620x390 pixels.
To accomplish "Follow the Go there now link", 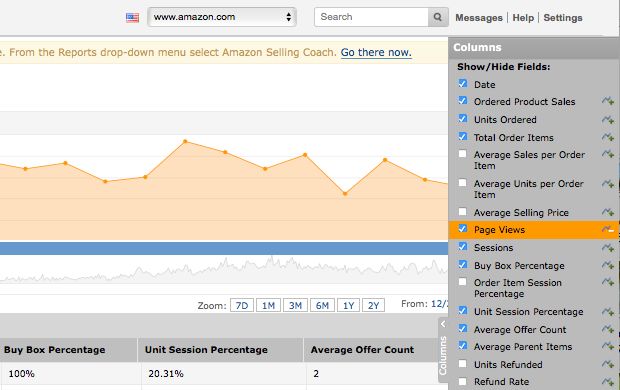I will tap(376, 52).
